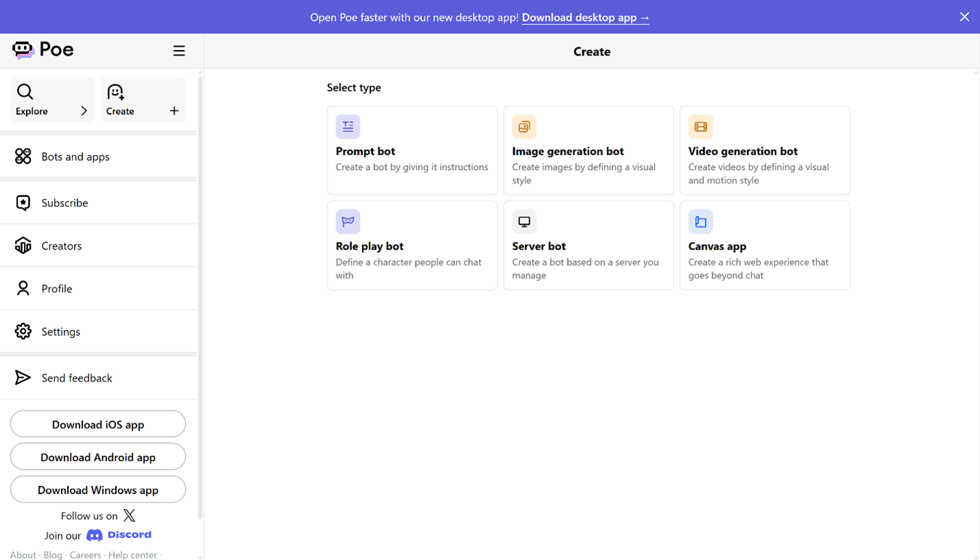Select the Prompt bot title
The image size is (980, 560).
click(365, 151)
